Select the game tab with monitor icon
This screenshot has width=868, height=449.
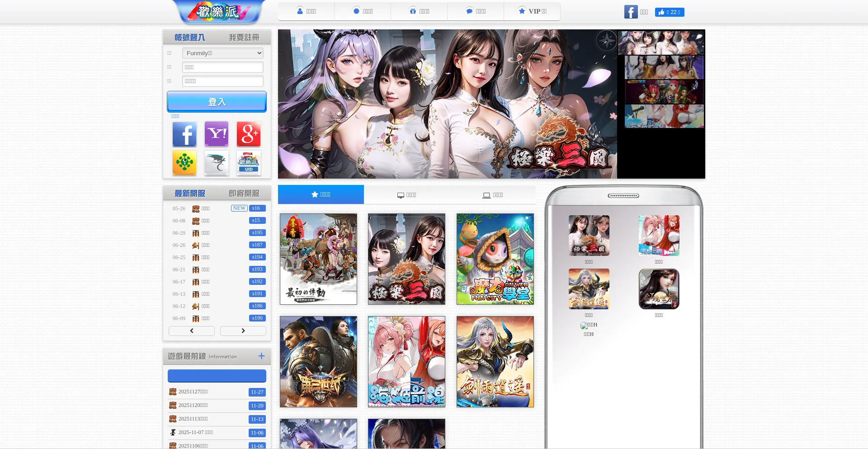coord(406,195)
